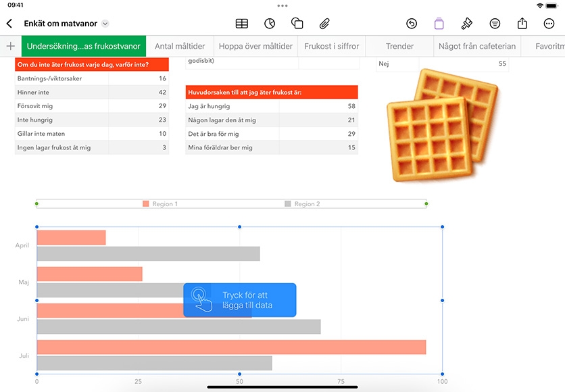Select the Hinner inte table cell

[62, 92]
